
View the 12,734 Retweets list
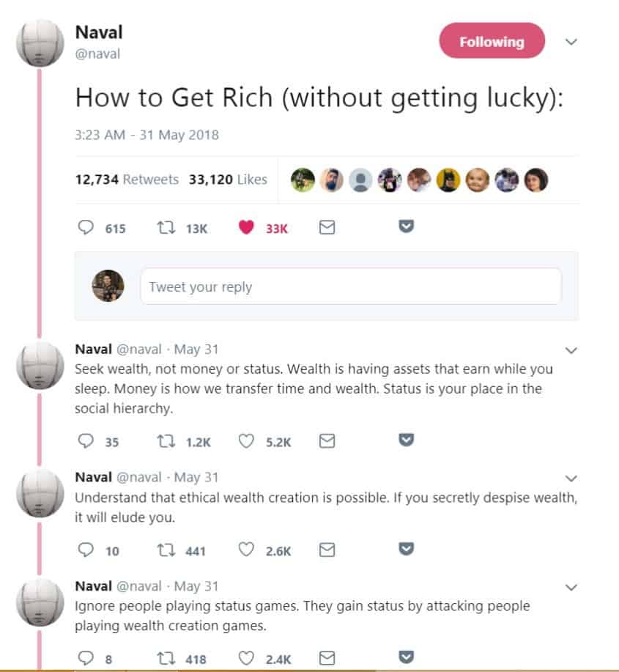click(x=127, y=179)
